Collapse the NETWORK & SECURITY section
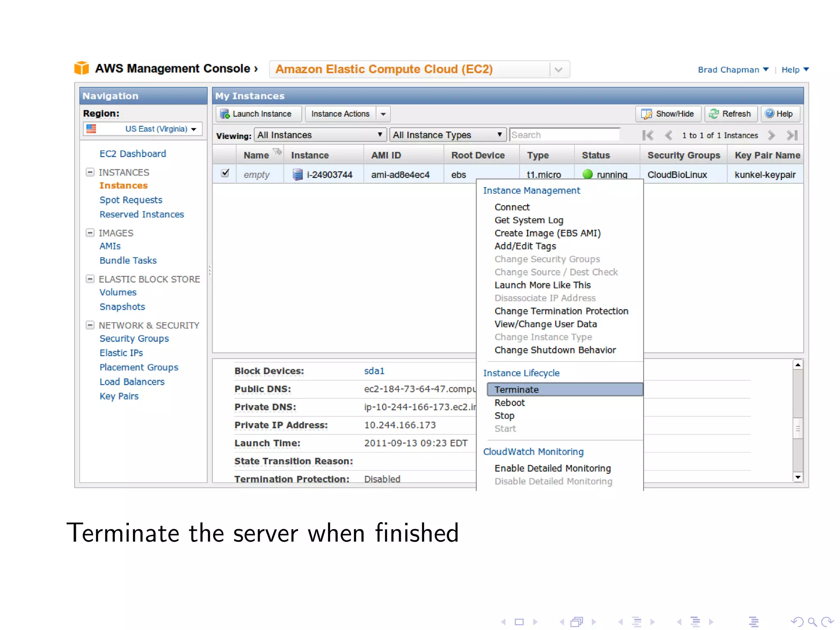 click(90, 325)
